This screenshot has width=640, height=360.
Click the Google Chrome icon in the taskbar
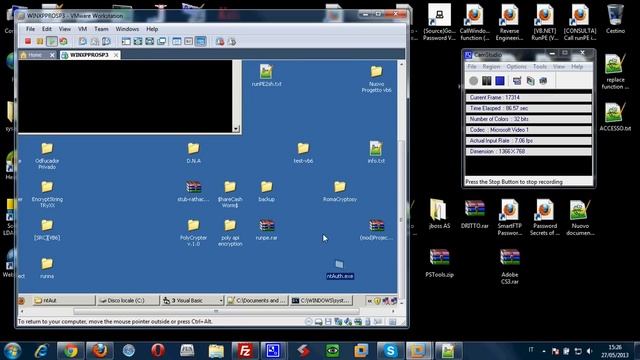(71, 351)
